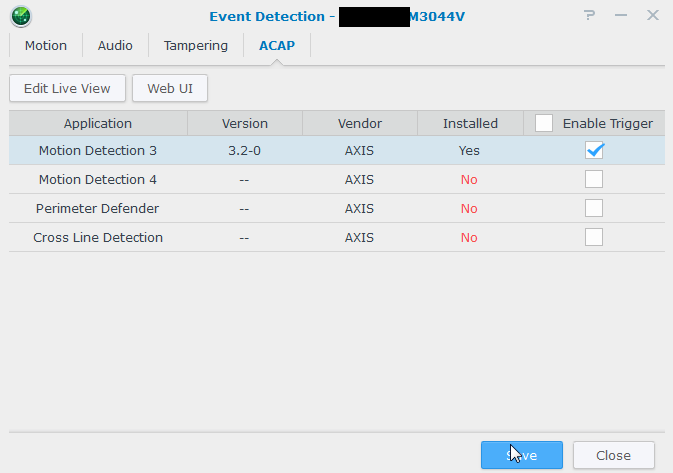
Task: Toggle the Enable Trigger header checkbox
Action: (544, 123)
